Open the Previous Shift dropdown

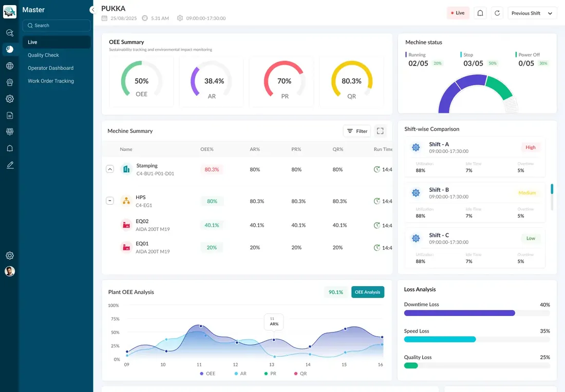532,13
